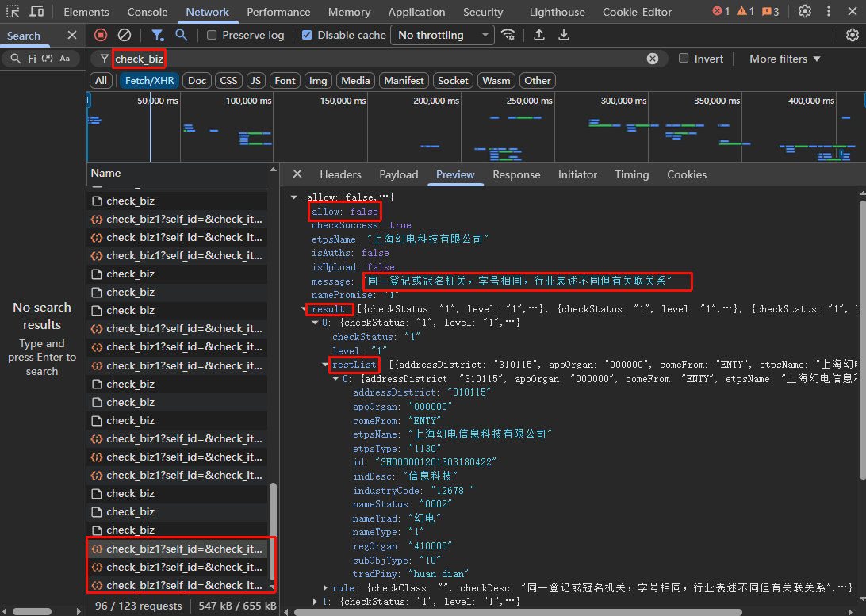
Task: Close the Search sidebar panel
Action: [72, 36]
